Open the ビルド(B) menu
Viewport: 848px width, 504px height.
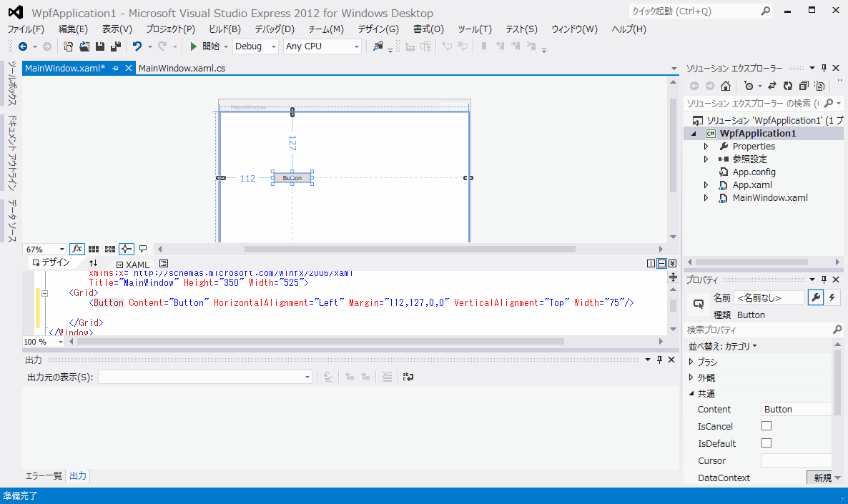pos(225,29)
